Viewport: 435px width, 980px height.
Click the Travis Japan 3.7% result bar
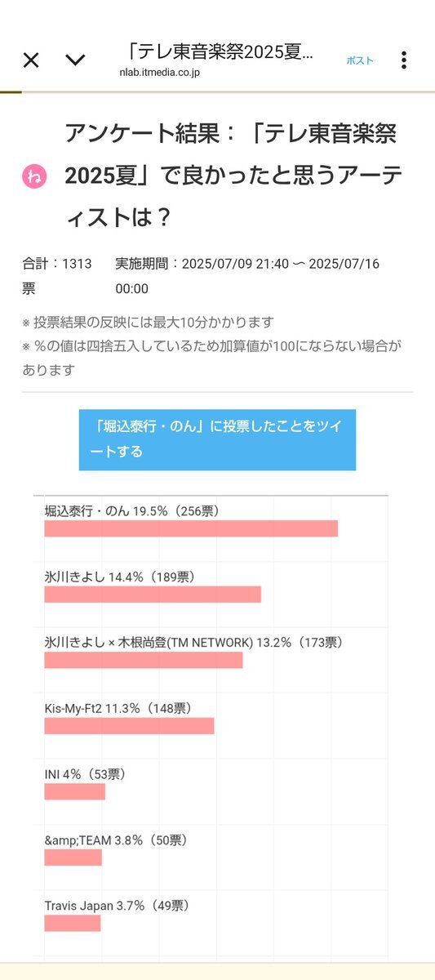[x=73, y=923]
